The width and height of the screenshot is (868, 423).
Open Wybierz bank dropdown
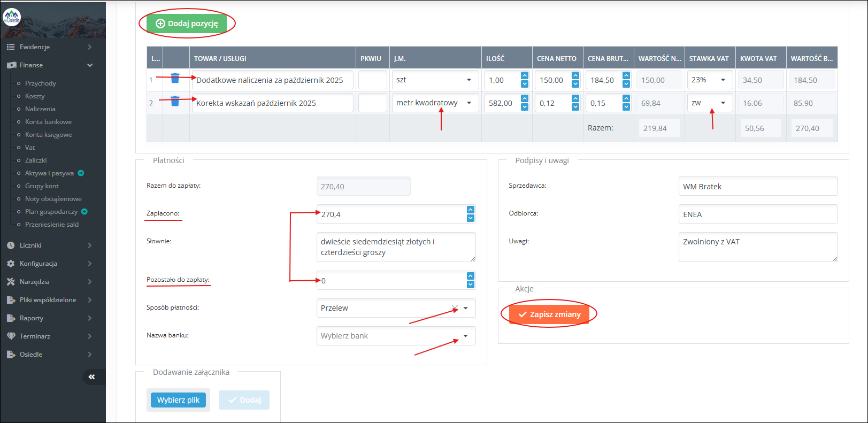pos(396,336)
